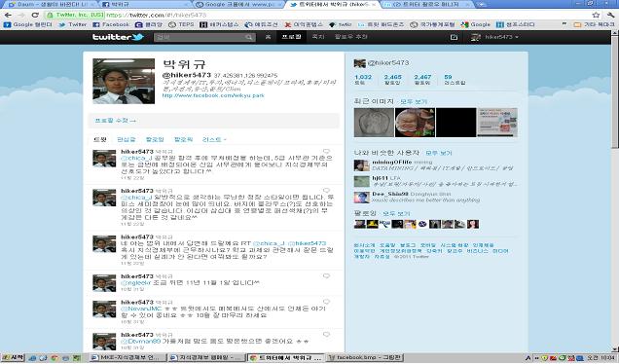
Task: Open the first Google bookmark at left
Action: (28, 24)
